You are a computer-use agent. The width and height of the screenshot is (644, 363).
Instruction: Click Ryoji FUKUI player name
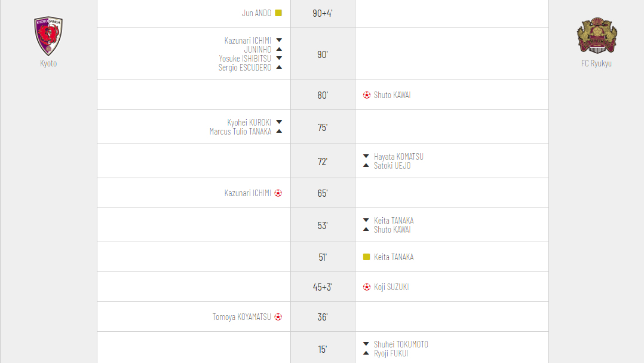391,353
